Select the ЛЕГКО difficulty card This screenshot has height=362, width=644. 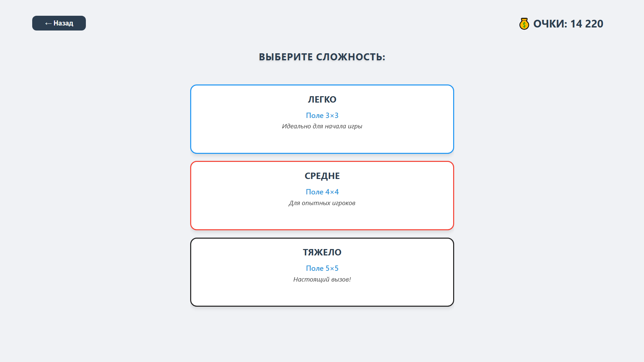tap(322, 119)
